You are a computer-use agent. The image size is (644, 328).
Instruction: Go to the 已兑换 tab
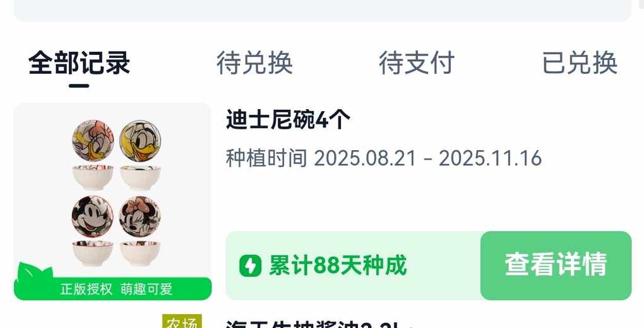580,63
